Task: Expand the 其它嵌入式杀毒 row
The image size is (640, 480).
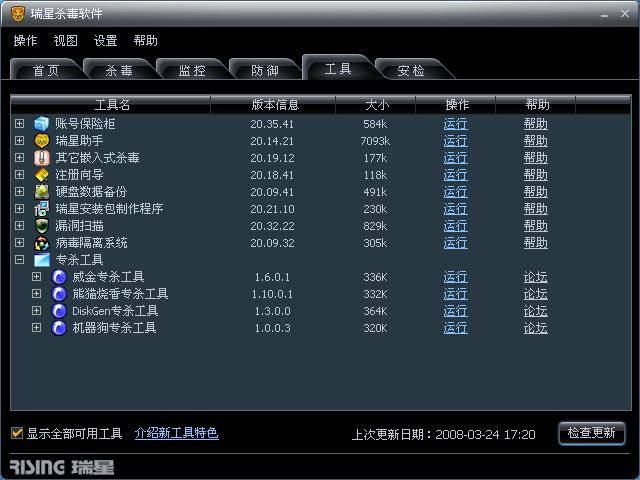Action: tap(19, 158)
